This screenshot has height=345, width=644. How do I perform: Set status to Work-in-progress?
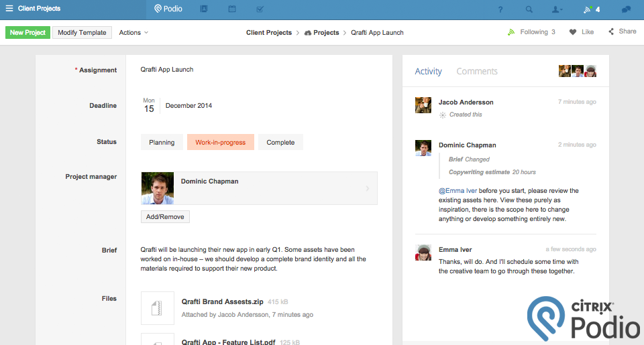point(221,142)
